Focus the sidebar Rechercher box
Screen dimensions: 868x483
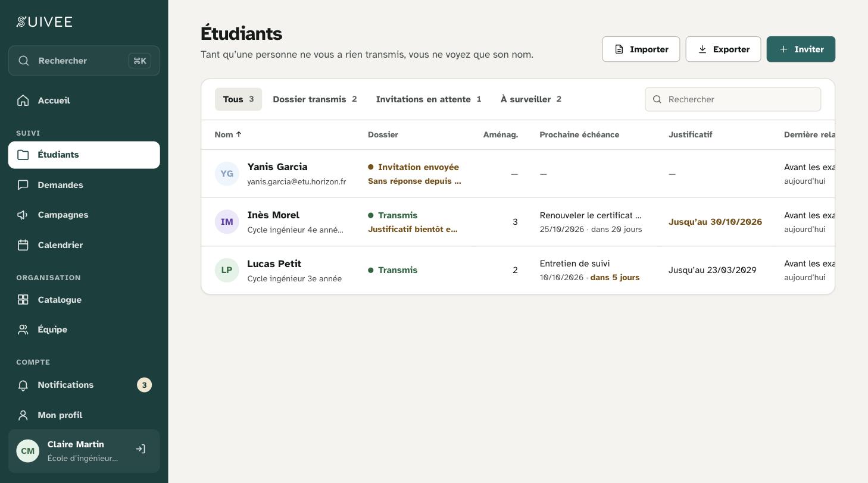click(84, 61)
